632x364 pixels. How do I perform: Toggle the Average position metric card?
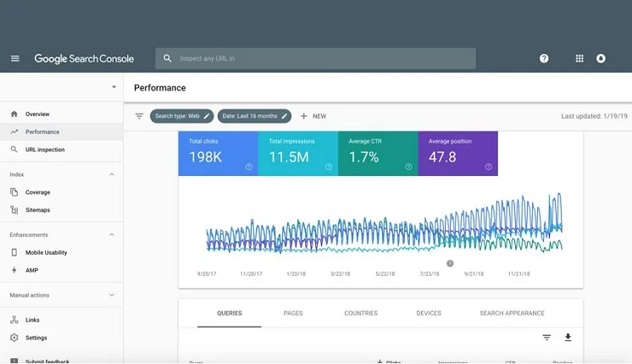[x=457, y=153]
